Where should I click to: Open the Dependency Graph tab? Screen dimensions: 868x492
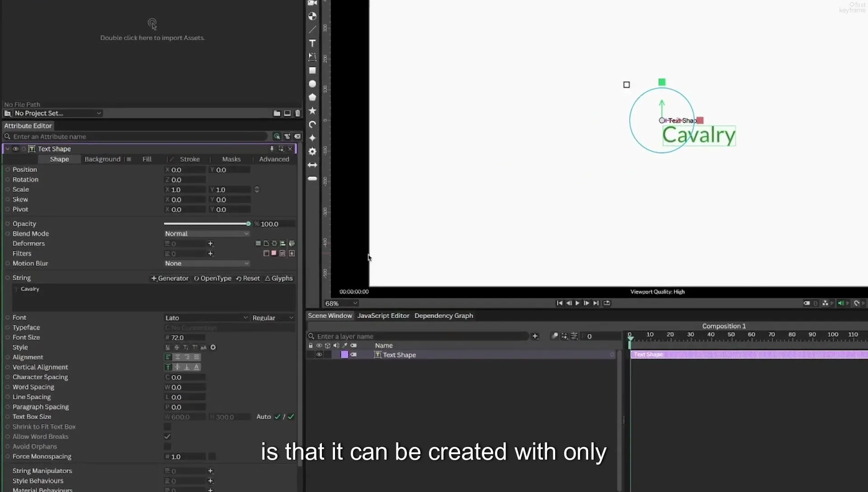(443, 316)
